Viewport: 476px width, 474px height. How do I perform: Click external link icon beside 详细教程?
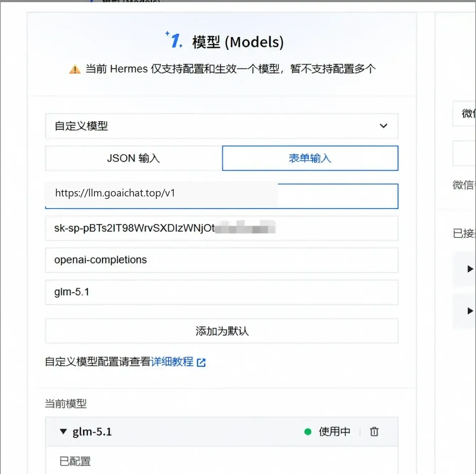(x=201, y=363)
